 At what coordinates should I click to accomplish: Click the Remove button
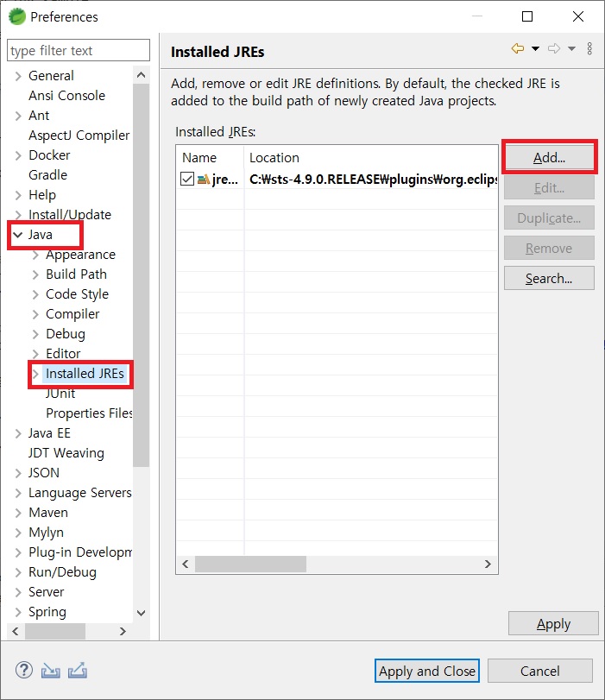click(549, 248)
